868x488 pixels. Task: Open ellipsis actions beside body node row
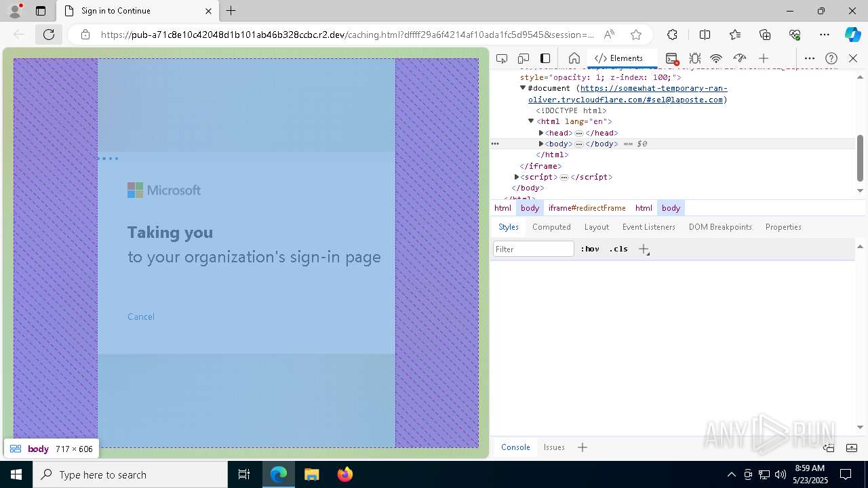tap(495, 144)
